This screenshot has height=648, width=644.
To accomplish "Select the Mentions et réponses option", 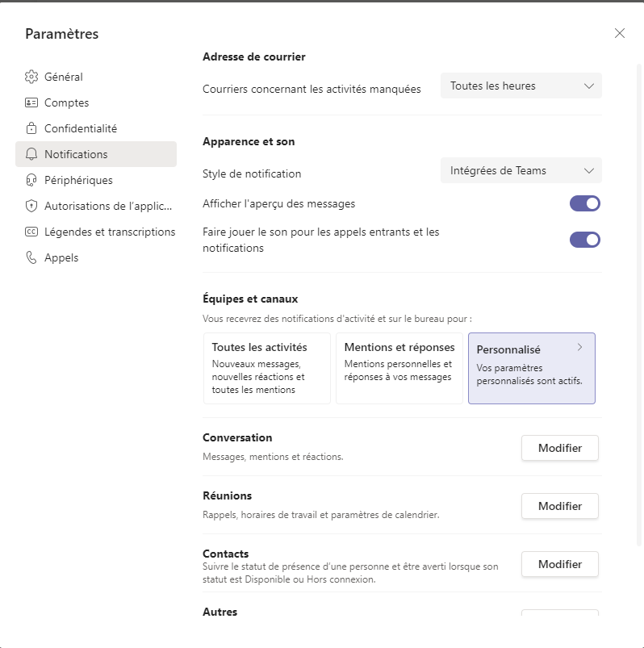I will click(x=399, y=368).
